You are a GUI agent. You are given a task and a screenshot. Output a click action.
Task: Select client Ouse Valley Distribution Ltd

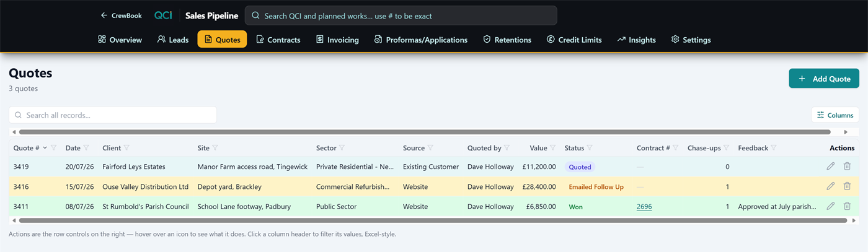click(146, 186)
